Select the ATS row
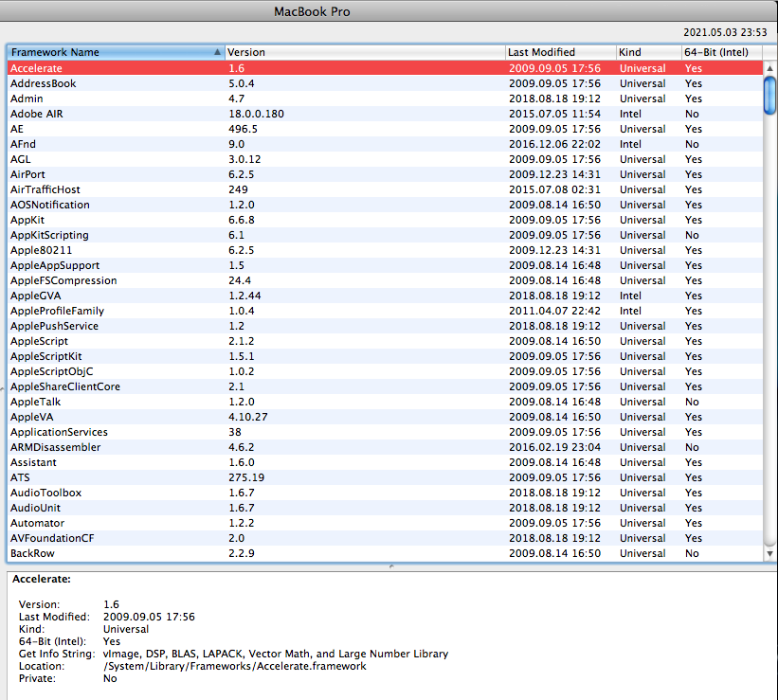The image size is (778, 700). point(385,477)
